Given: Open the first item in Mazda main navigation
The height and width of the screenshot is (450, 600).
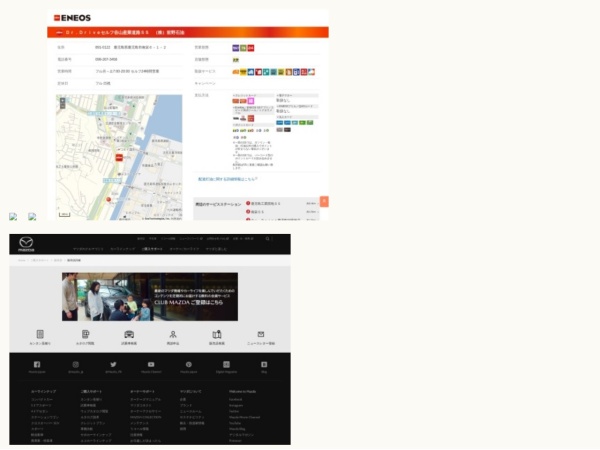Looking at the screenshot, I should [88, 249].
